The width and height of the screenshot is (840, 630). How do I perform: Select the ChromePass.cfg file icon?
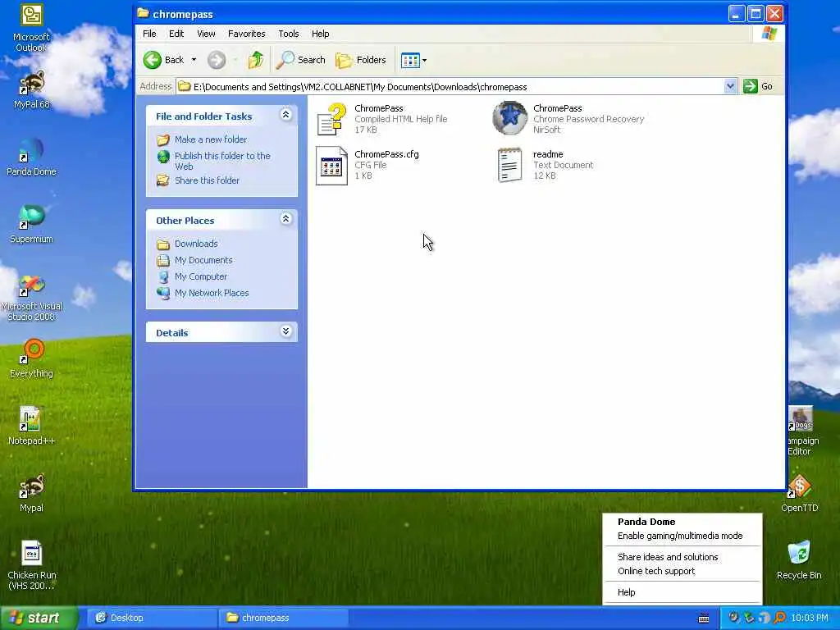(x=331, y=165)
